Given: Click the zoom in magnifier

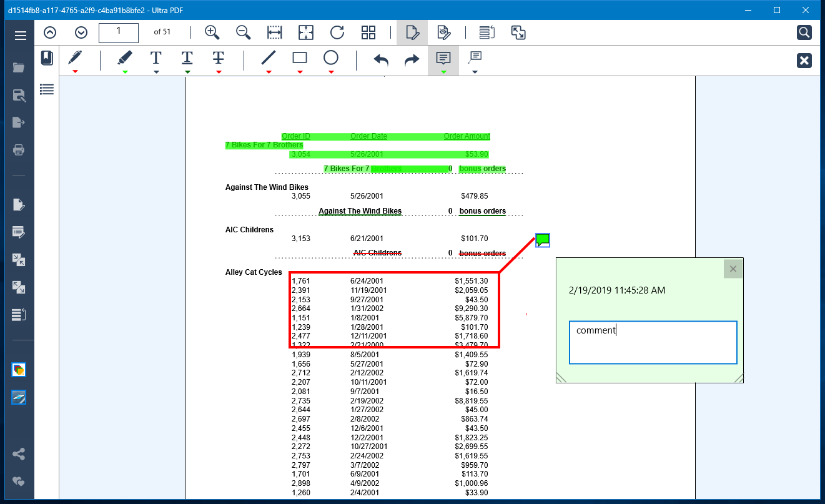Looking at the screenshot, I should pyautogui.click(x=212, y=32).
